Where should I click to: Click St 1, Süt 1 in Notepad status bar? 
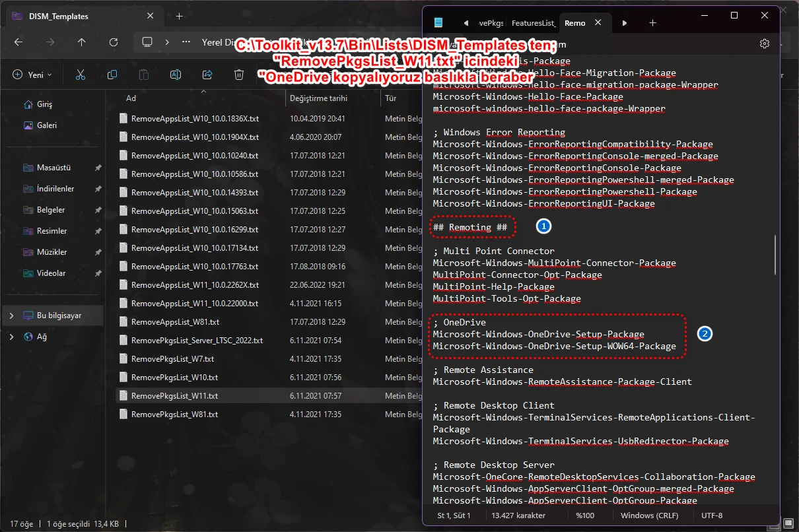[x=454, y=515]
